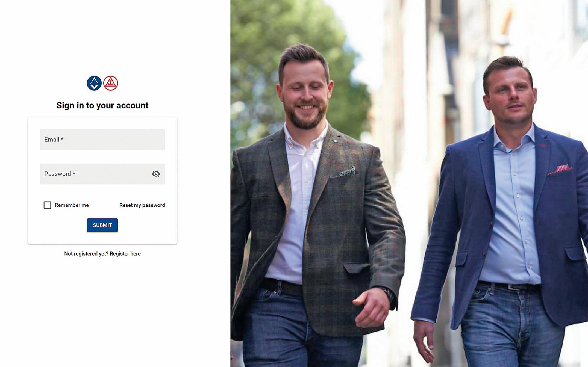Follow the Register here link
Image resolution: width=588 pixels, height=367 pixels.
tap(125, 254)
